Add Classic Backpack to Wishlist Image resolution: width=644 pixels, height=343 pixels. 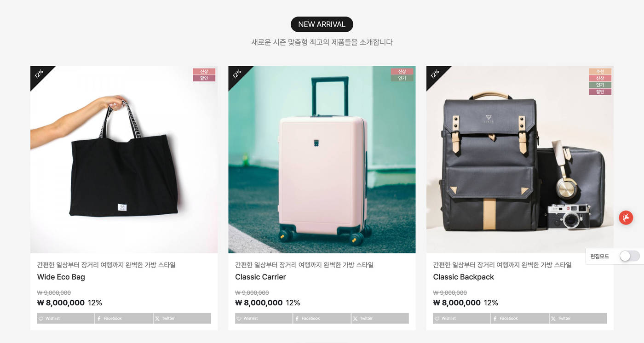click(x=462, y=318)
